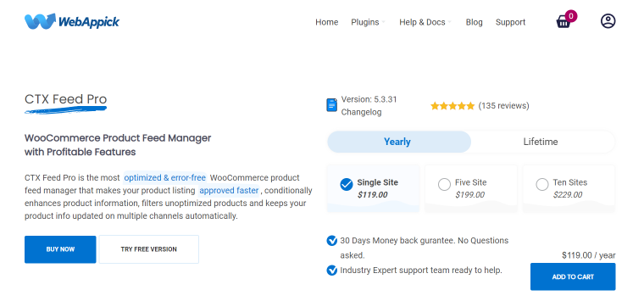The width and height of the screenshot is (644, 307).
Task: Click the Industry Expert support checkmark icon
Action: (332, 271)
